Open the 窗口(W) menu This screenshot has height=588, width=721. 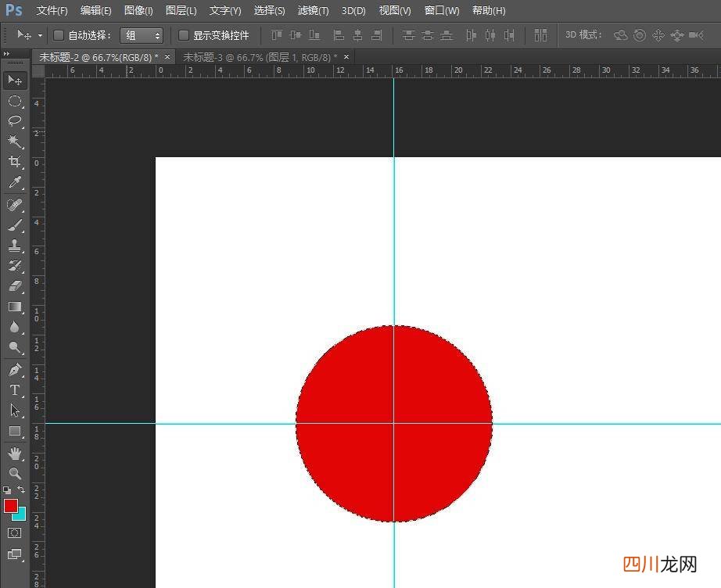point(441,11)
